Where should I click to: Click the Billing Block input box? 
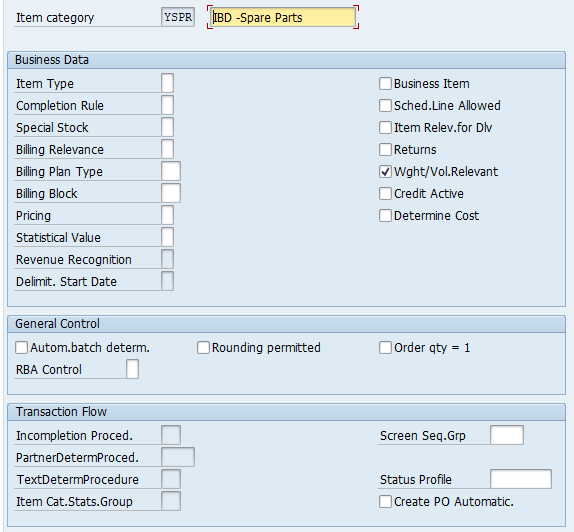click(171, 193)
